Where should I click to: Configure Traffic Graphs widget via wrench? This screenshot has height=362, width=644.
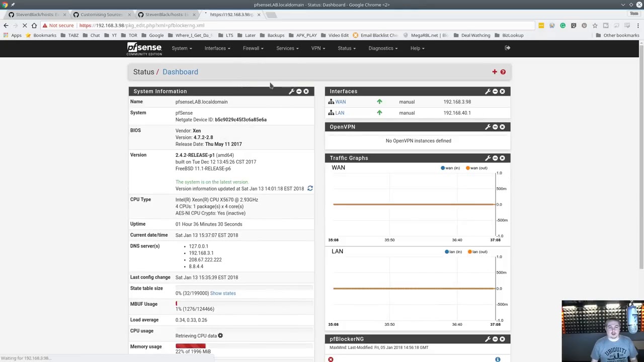488,158
